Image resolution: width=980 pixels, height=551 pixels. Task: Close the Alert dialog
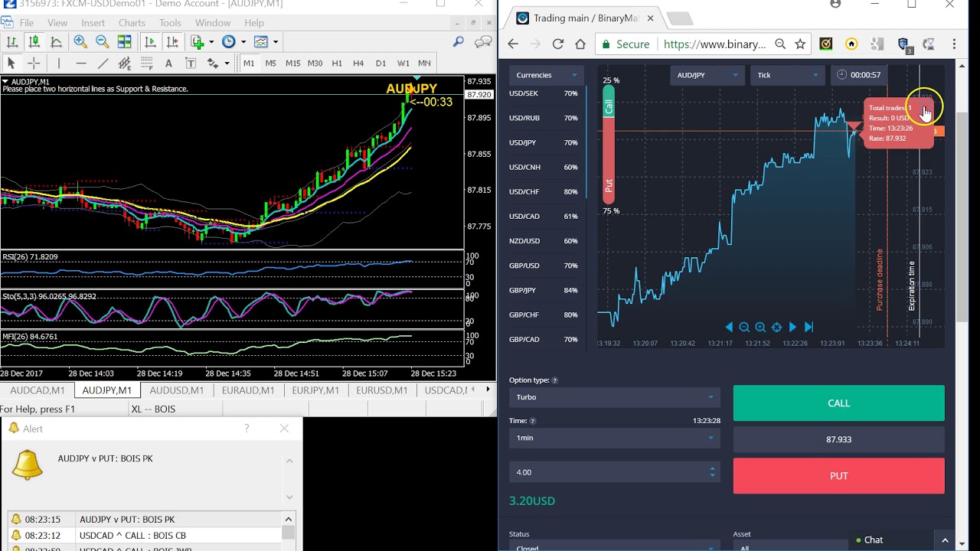click(284, 429)
